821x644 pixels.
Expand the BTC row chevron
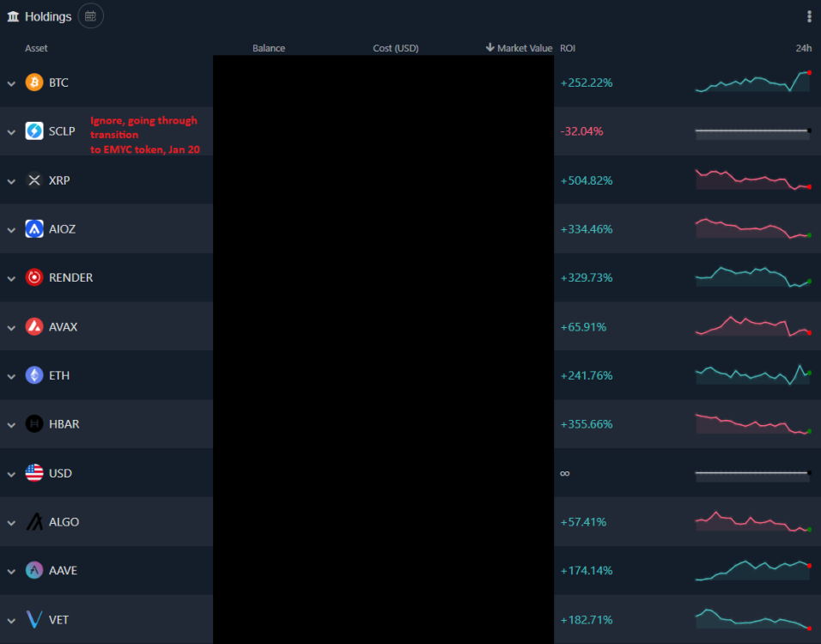11,83
